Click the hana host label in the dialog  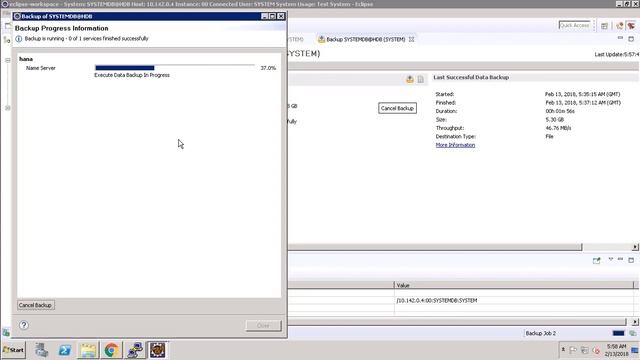click(x=26, y=59)
